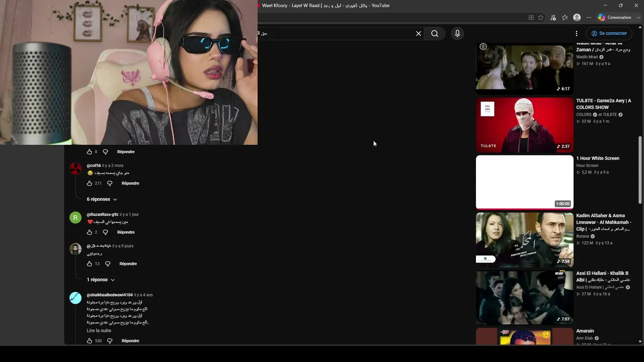Like the @shaikhaalbedwawi4104 comment
This screenshot has height=362, width=644.
(x=90, y=341)
